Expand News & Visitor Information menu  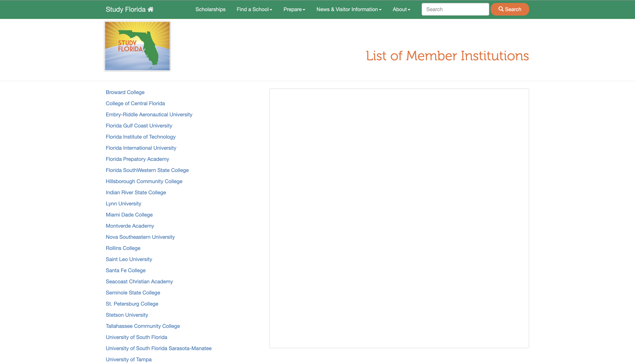click(349, 9)
